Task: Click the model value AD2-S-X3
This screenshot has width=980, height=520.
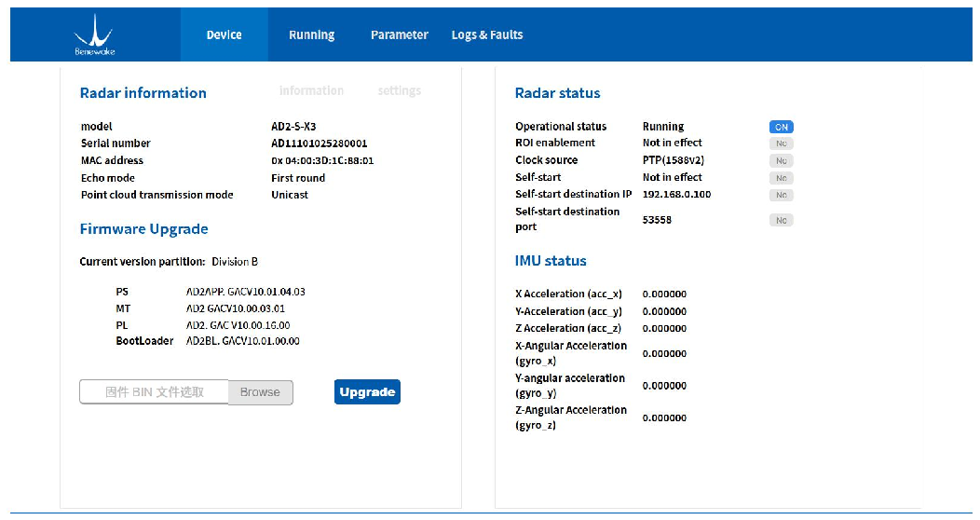Action: (x=293, y=126)
